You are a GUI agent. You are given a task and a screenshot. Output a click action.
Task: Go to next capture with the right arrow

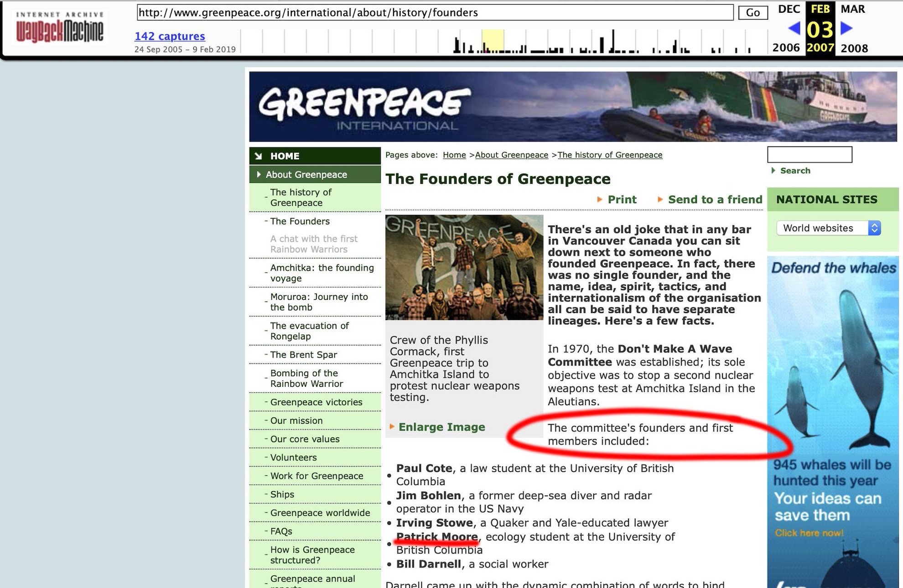(x=847, y=29)
